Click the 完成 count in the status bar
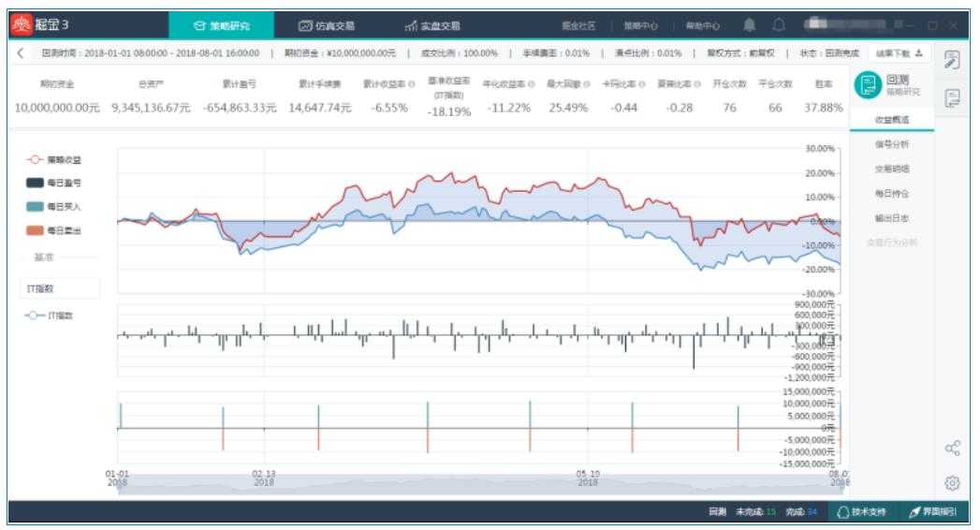The image size is (980, 530). tap(801, 512)
